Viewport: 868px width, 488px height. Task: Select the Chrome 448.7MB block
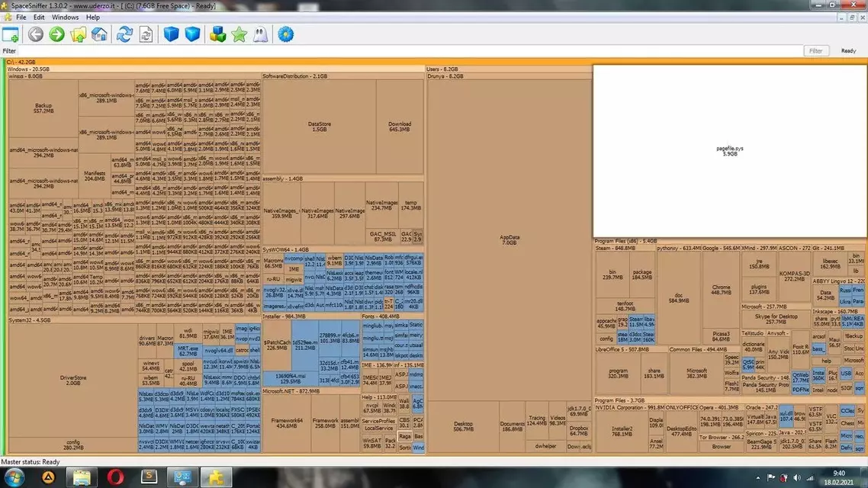721,290
